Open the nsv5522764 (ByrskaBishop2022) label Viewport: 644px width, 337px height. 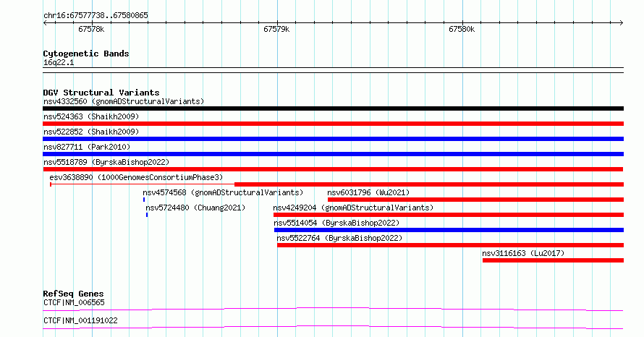pos(339,238)
